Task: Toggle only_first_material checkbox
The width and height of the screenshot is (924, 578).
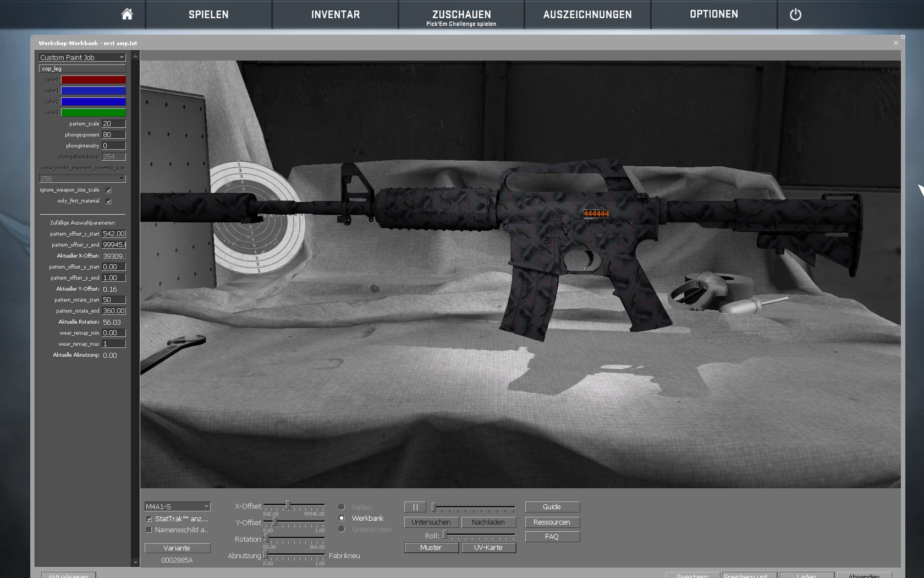Action: click(108, 201)
